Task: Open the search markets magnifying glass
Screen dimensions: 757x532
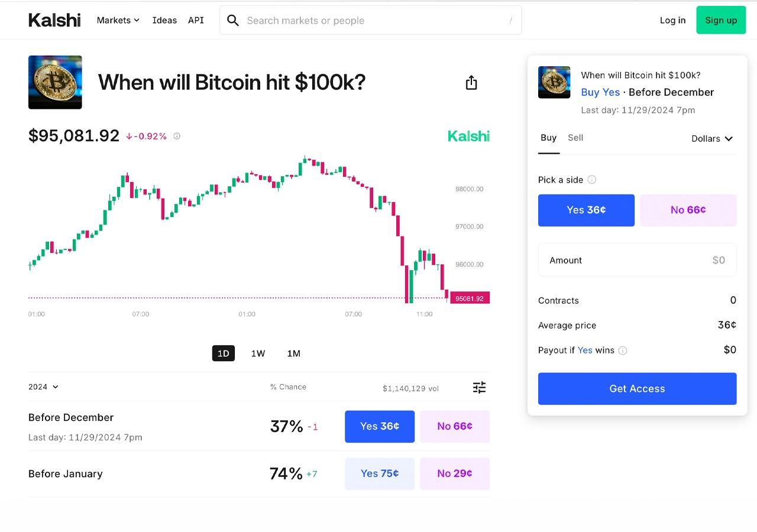Action: [x=232, y=20]
